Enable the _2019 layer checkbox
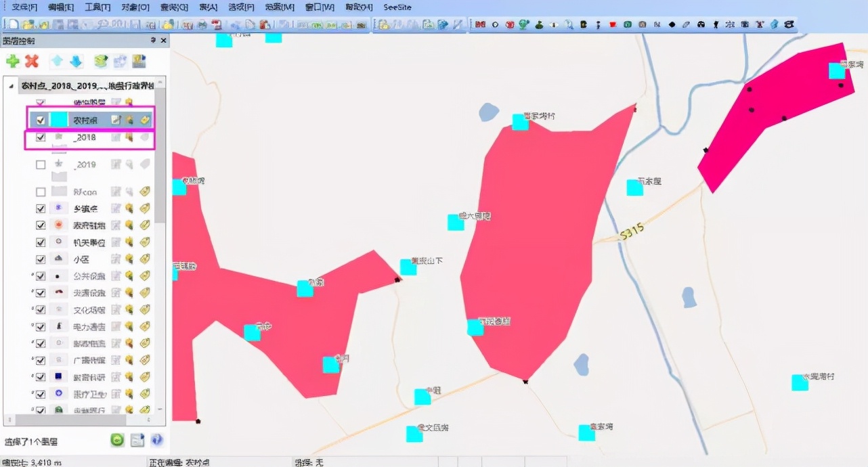Screen dimensions: 868x467 click(40, 164)
